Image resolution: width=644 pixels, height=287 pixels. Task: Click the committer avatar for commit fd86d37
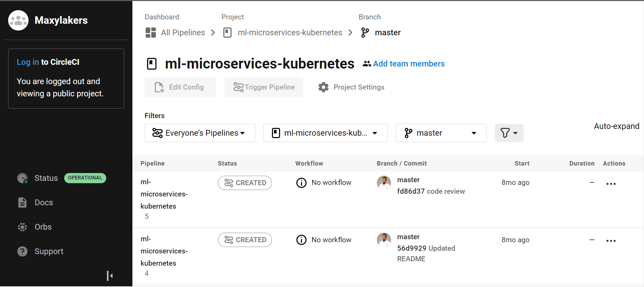point(384,183)
